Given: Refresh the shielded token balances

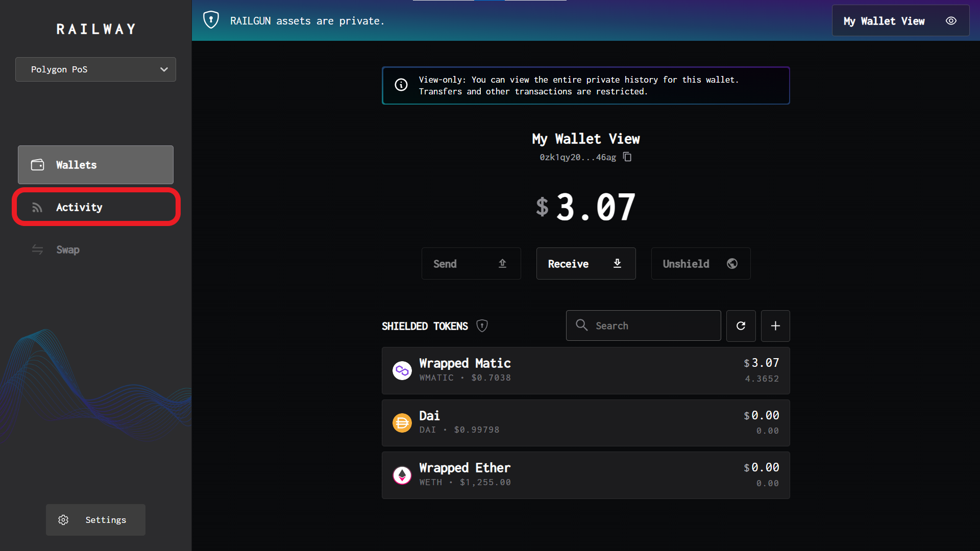Looking at the screenshot, I should coord(741,325).
